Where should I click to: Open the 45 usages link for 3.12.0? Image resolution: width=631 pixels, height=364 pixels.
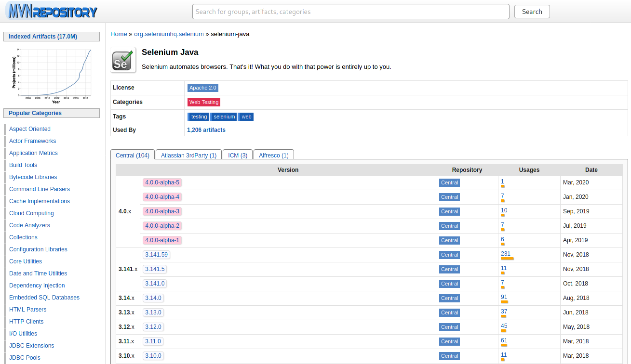click(504, 326)
